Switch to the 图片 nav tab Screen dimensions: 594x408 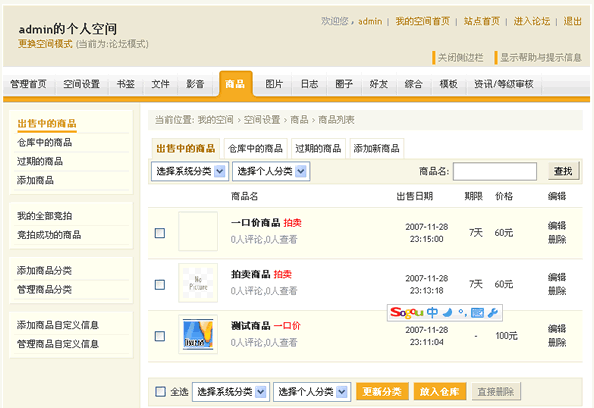274,84
